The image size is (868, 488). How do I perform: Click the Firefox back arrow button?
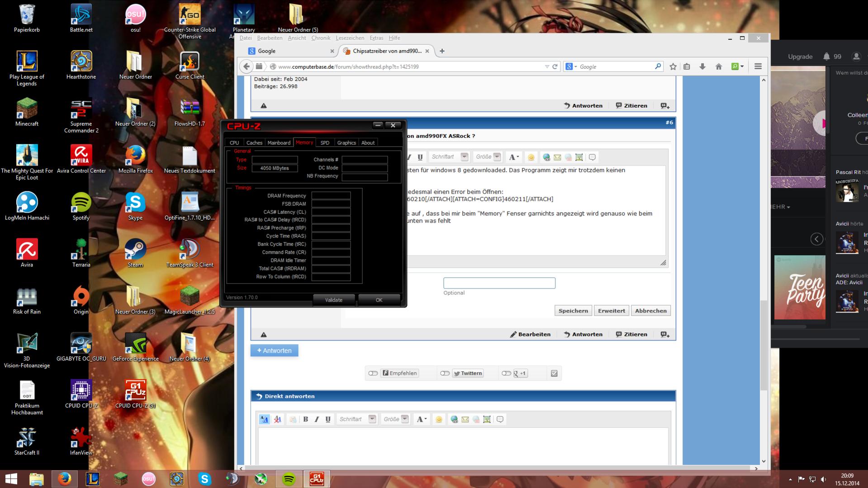pyautogui.click(x=246, y=66)
